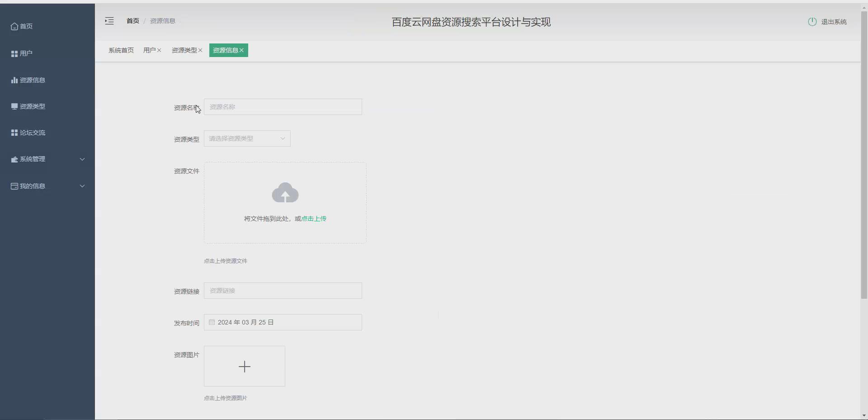
Task: Toggle the sidebar collapse icon at top left
Action: (x=108, y=21)
